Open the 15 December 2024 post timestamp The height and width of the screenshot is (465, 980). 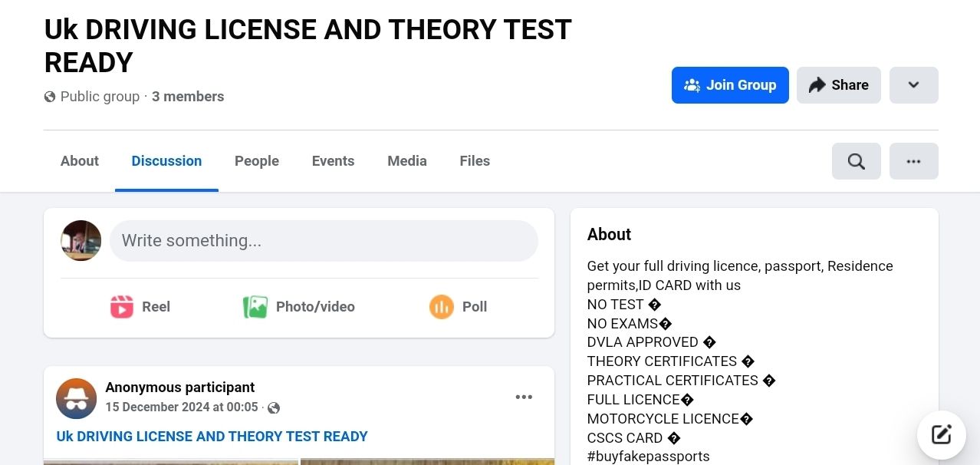[181, 407]
